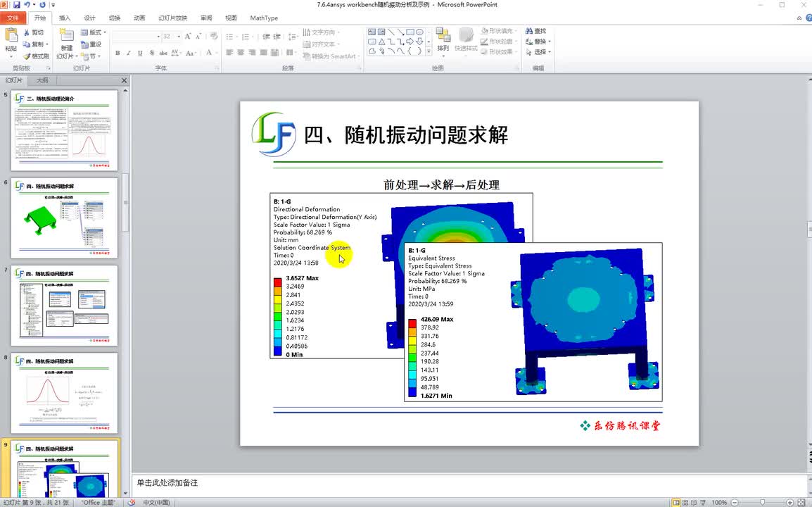Switch to the Design ribbon tab

(x=89, y=18)
